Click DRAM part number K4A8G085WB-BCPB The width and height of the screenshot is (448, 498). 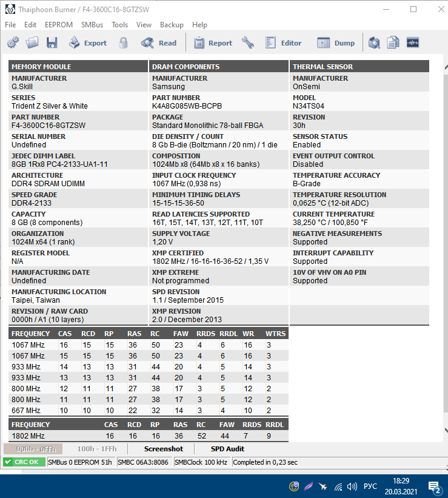pyautogui.click(x=187, y=106)
